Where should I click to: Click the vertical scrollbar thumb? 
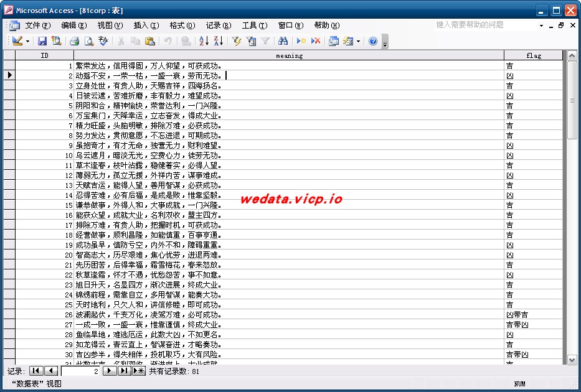pyautogui.click(x=572, y=100)
